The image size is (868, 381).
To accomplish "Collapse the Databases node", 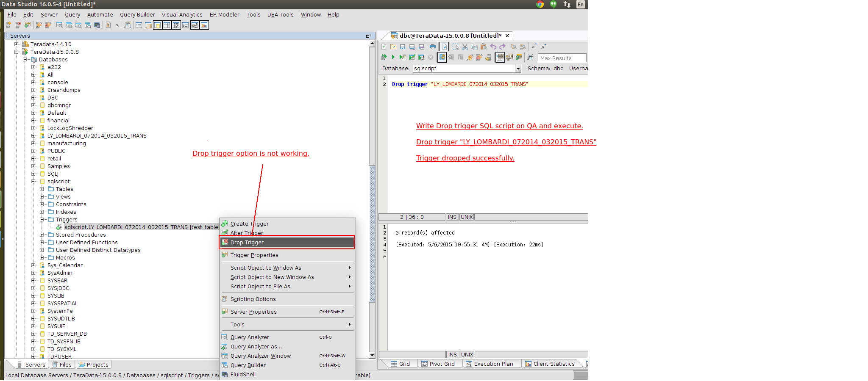I will [25, 59].
